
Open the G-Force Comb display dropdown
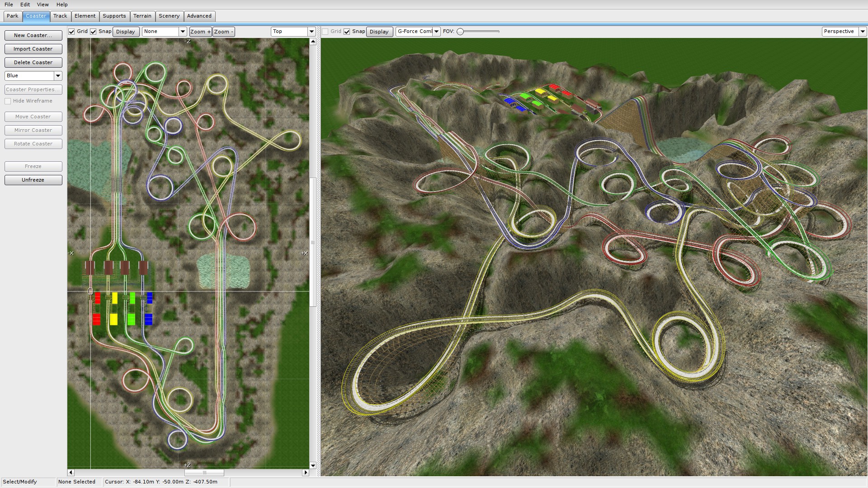[436, 32]
